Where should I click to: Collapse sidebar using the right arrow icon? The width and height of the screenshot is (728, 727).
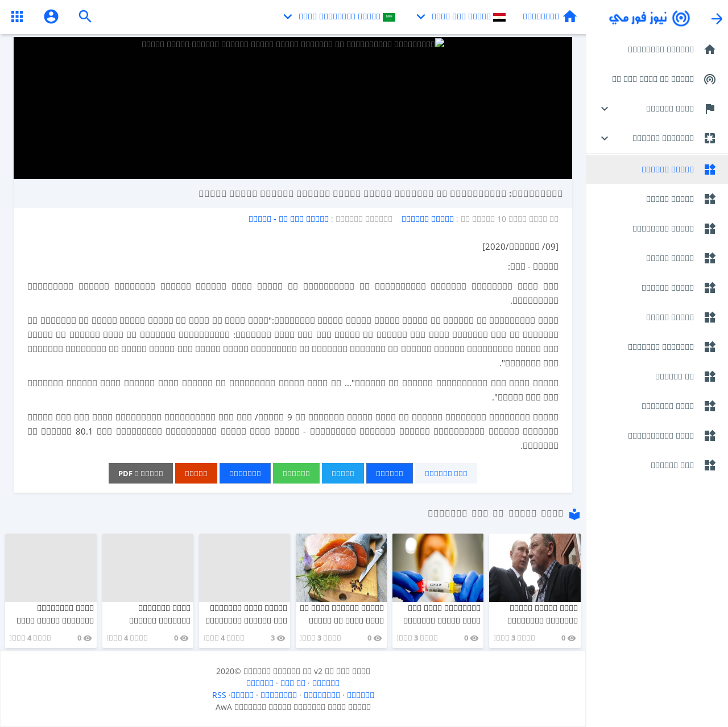coord(717,19)
